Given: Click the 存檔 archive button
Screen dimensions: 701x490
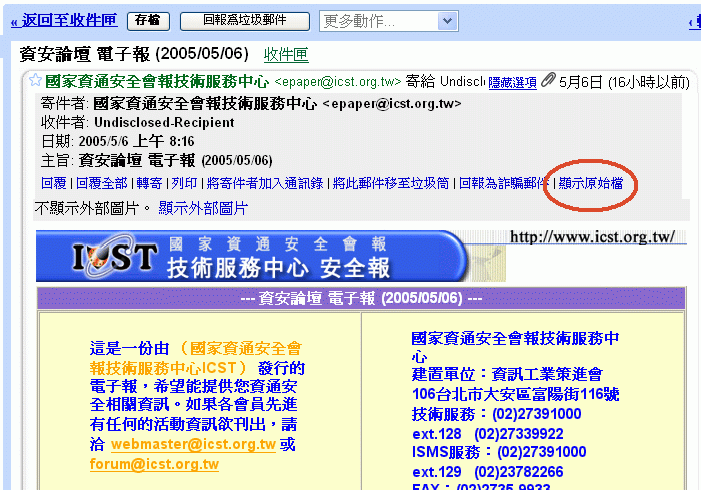Looking at the screenshot, I should pos(148,20).
